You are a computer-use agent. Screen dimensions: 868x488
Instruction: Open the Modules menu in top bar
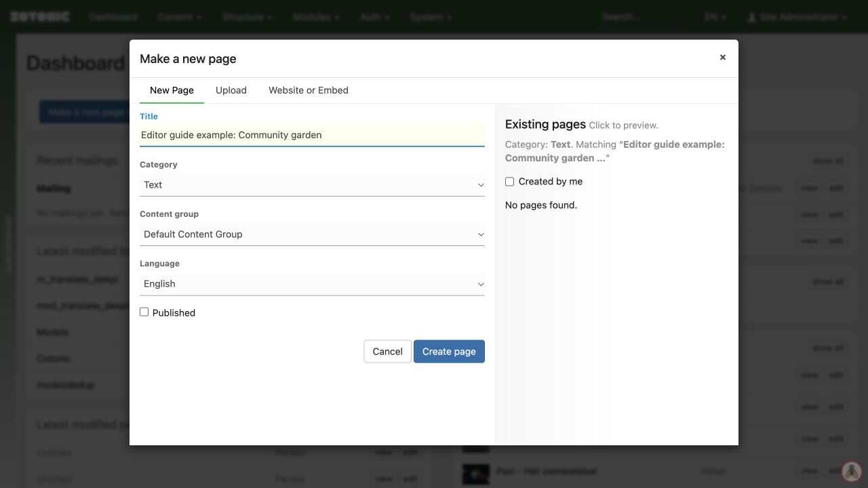pyautogui.click(x=316, y=17)
